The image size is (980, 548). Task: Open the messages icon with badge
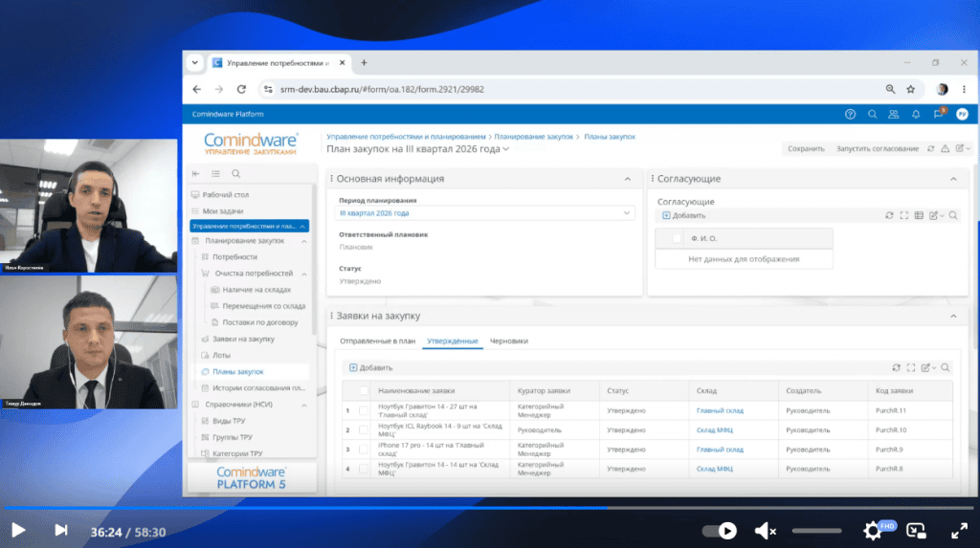point(939,114)
